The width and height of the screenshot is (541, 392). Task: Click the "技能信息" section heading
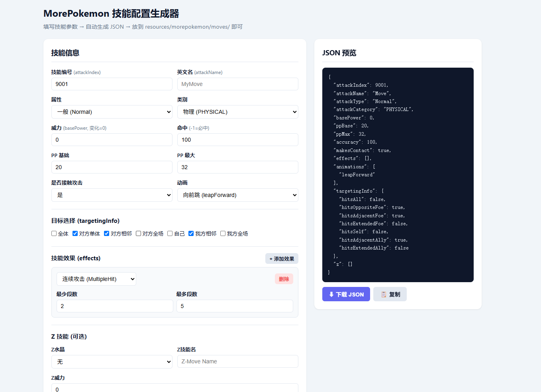[65, 53]
